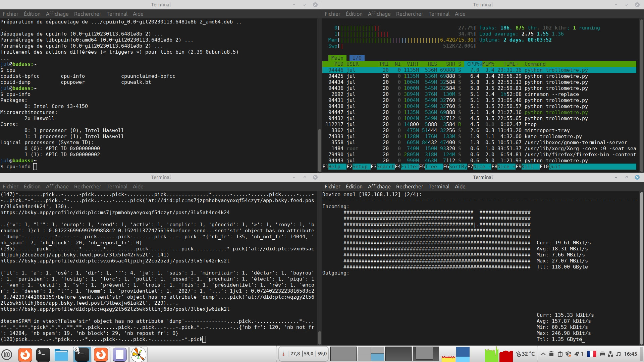
Task: Open the printer applet in tray
Action: pos(602,354)
